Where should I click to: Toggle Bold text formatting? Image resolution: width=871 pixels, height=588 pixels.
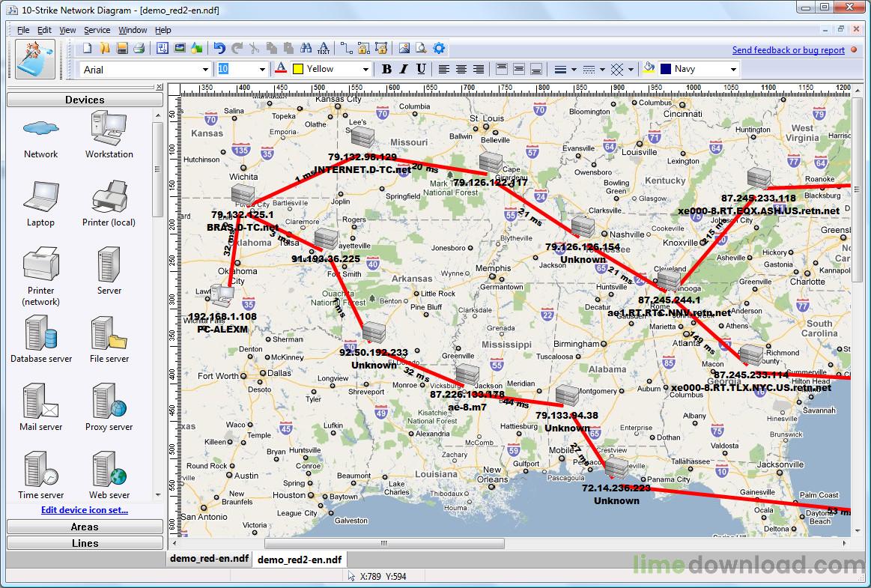386,69
